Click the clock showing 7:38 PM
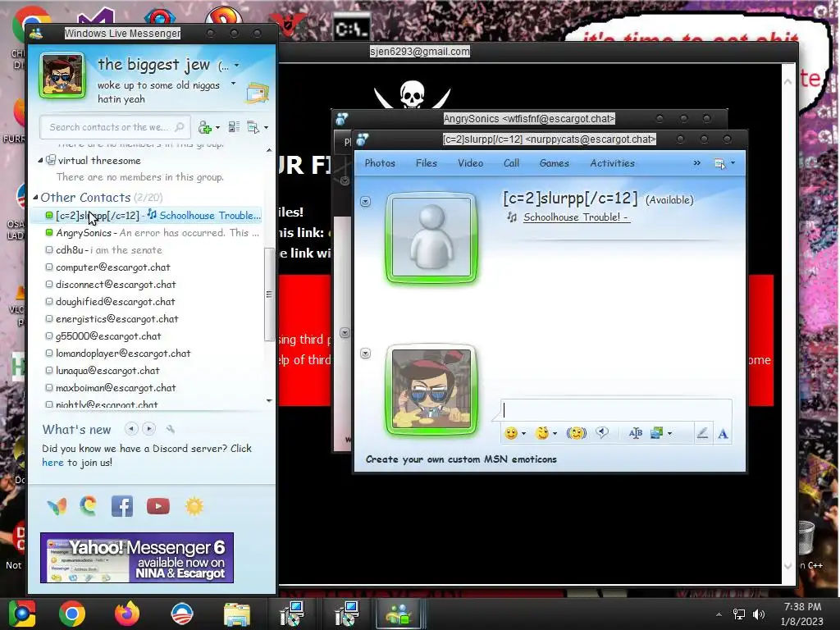This screenshot has height=630, width=840. tap(802, 606)
